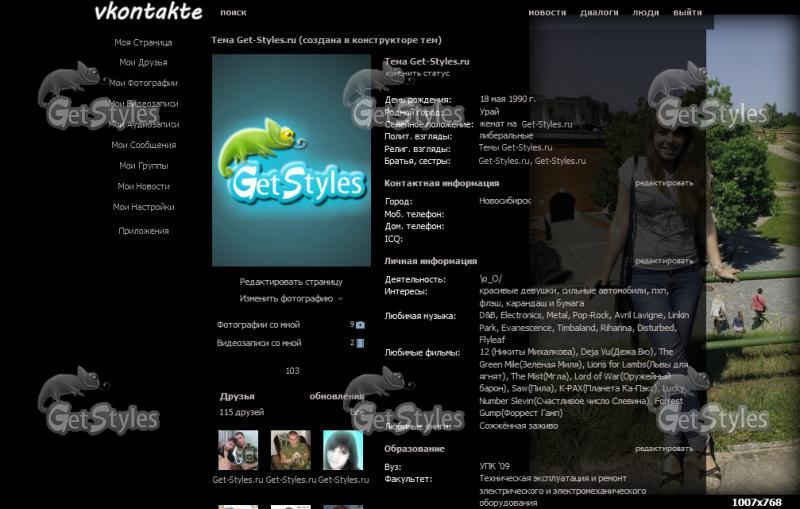Open Мои Аудиозаписи in sidebar
Screen dimensions: 800x509
coord(143,124)
